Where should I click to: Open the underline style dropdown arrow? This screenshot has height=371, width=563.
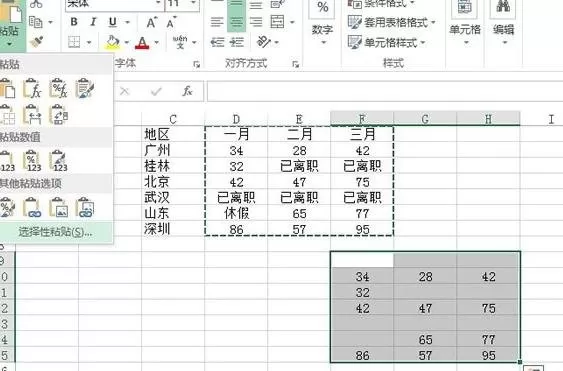click(x=127, y=23)
